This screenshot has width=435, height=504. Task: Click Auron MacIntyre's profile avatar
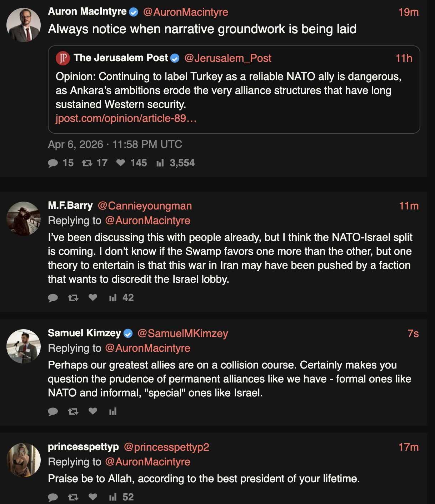point(24,25)
